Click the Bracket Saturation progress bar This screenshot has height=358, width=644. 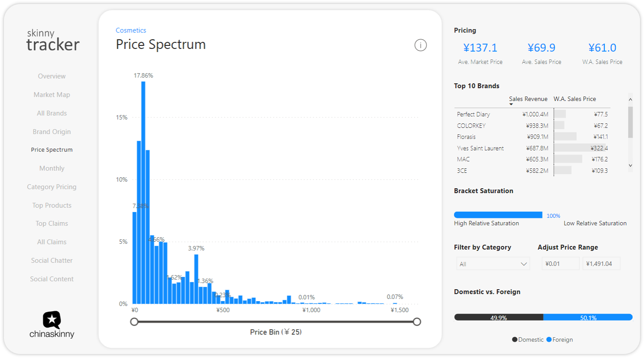click(498, 215)
